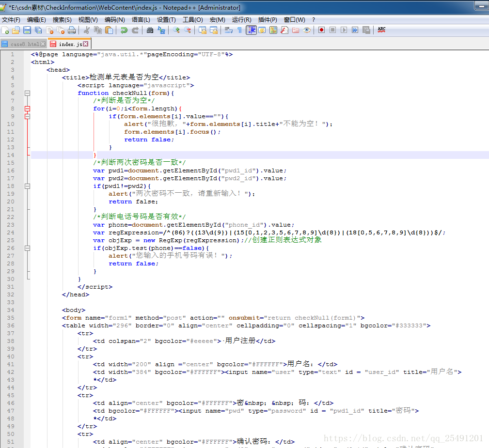This screenshot has width=489, height=448.
Task: Zoom in with magnifier plus icon
Action: [176, 30]
